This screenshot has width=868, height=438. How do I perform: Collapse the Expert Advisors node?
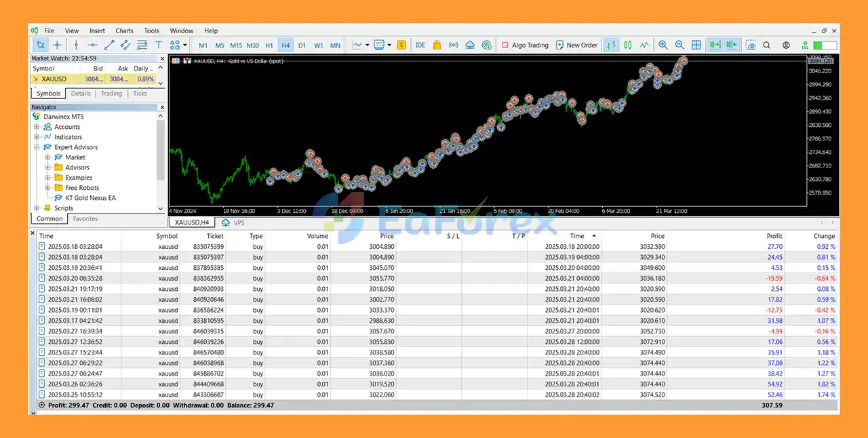pos(37,147)
